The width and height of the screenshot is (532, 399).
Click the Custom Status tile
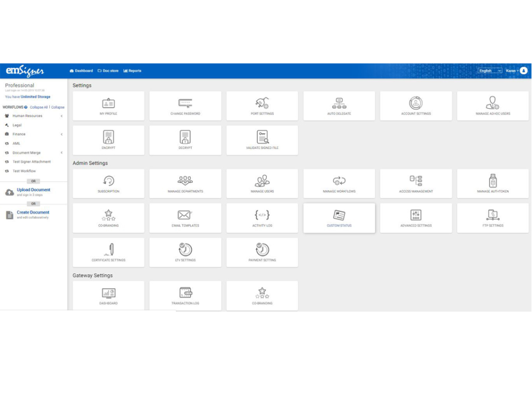click(x=339, y=218)
